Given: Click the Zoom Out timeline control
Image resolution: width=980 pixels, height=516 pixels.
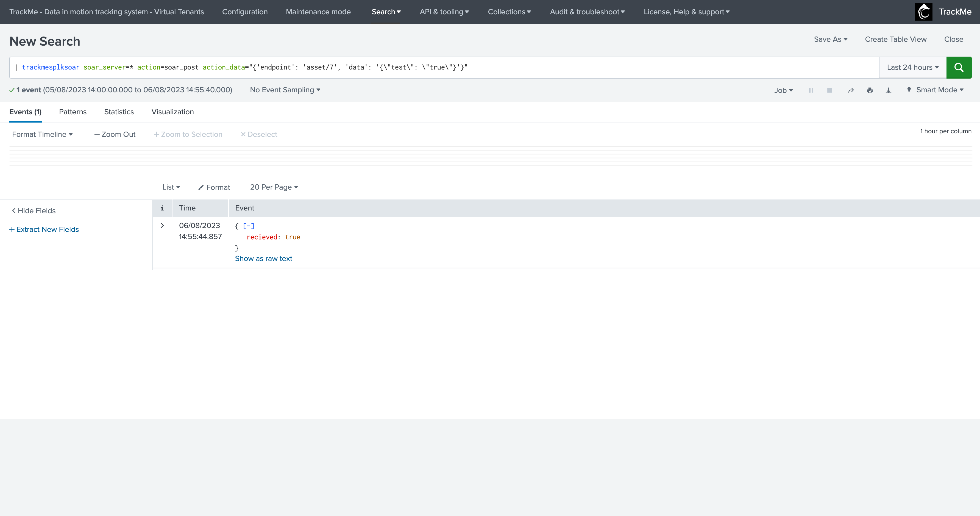Looking at the screenshot, I should (115, 134).
